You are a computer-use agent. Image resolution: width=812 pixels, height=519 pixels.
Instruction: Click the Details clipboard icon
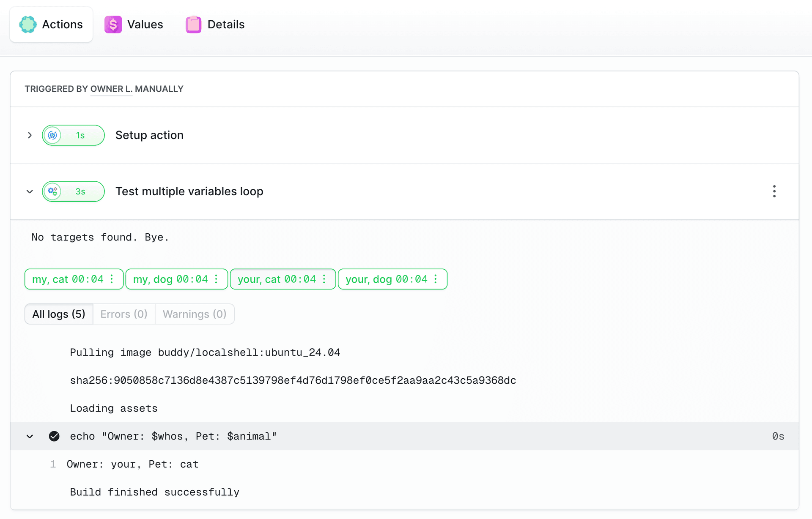coord(193,25)
